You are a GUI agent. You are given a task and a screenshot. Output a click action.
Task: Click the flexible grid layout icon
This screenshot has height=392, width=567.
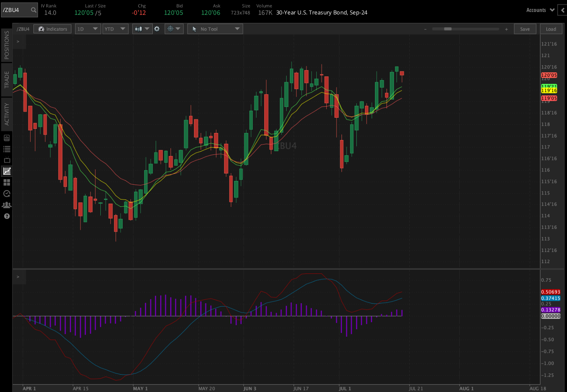pos(7,182)
